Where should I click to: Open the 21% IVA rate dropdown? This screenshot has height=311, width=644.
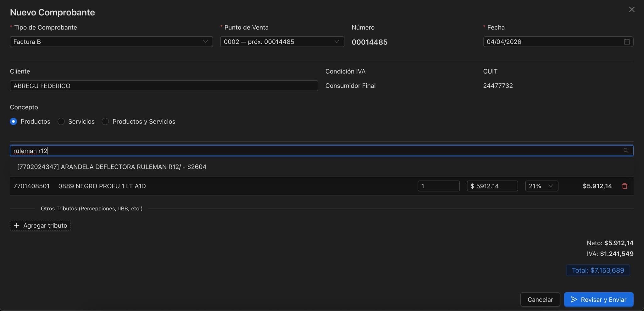point(541,186)
